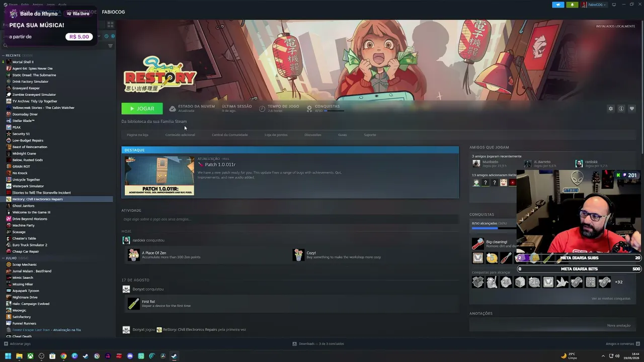Open Patch 1.0.011r update thumbnail

coord(159,175)
